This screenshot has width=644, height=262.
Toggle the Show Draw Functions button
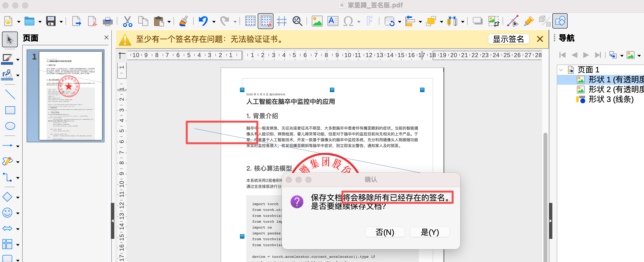coord(560,21)
